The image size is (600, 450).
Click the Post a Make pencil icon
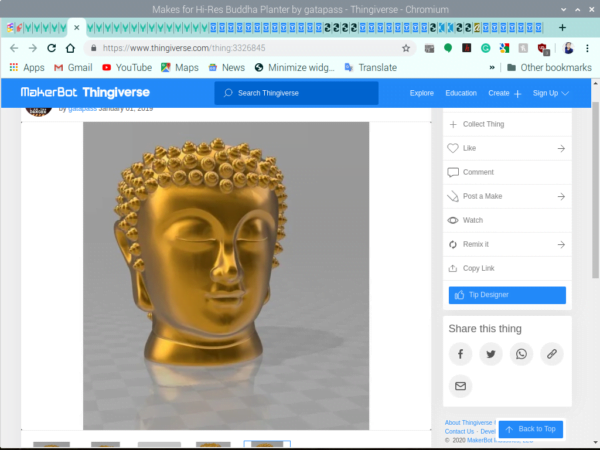click(x=453, y=196)
